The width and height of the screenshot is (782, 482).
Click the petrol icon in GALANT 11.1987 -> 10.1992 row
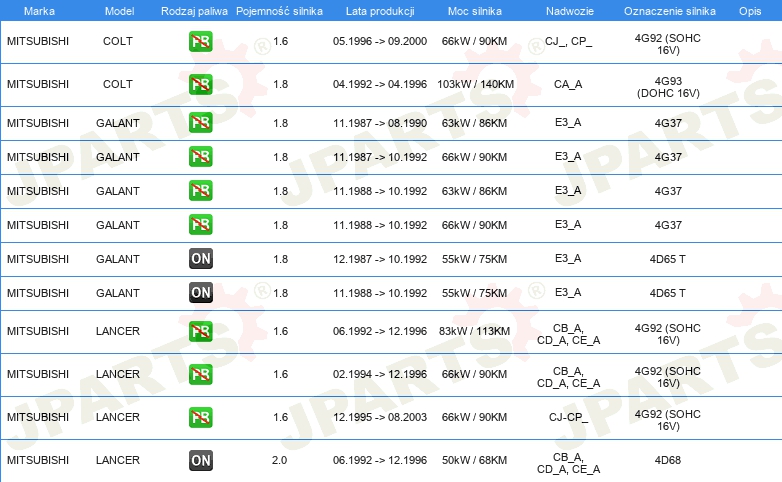coord(200,157)
